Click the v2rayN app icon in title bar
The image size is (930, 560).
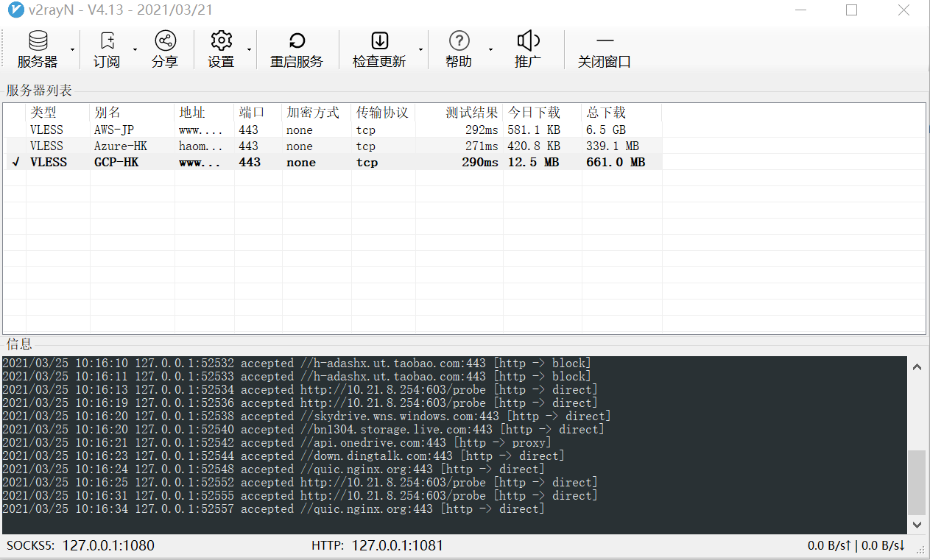pos(15,10)
